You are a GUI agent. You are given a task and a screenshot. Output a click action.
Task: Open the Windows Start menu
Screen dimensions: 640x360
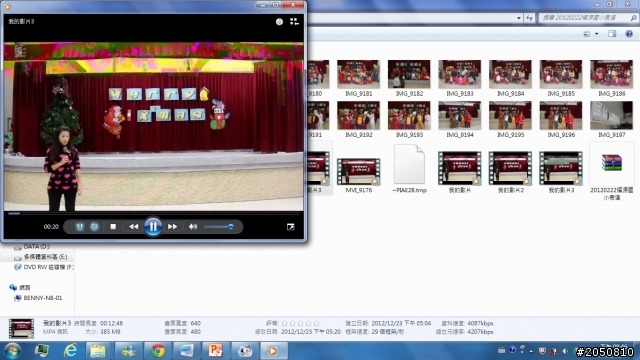(12, 351)
